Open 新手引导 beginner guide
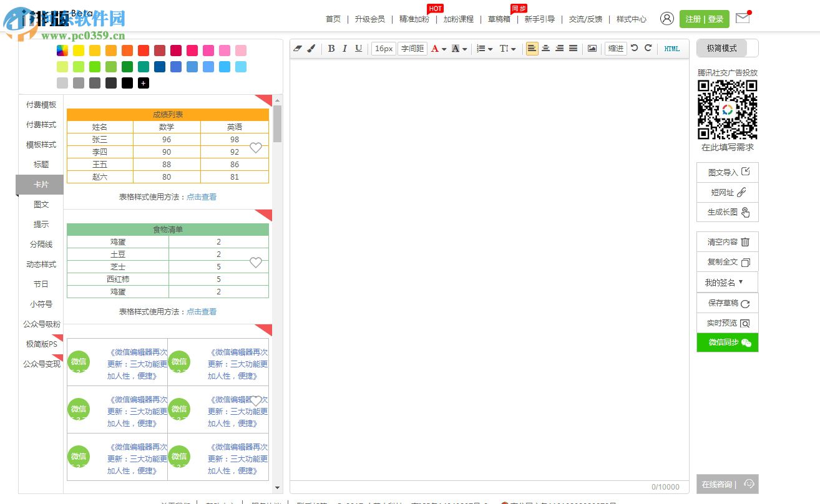Viewport: 820px width, 504px height. (x=540, y=19)
